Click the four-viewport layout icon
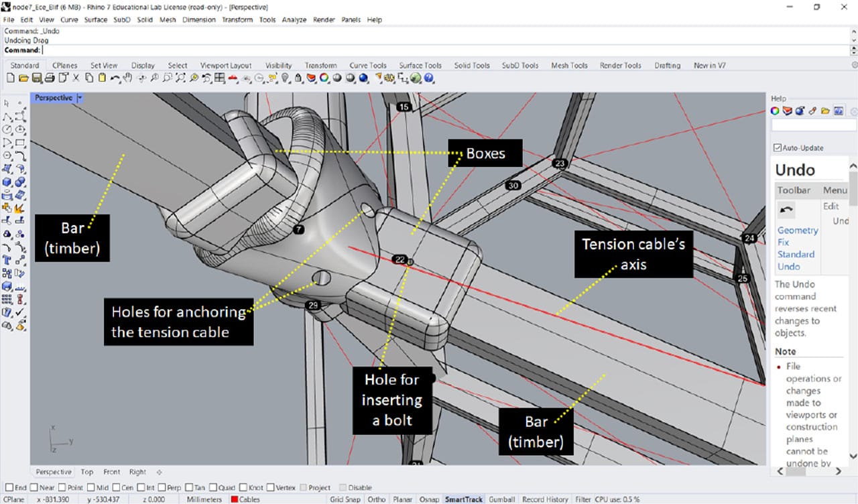858x504 pixels. point(219,78)
